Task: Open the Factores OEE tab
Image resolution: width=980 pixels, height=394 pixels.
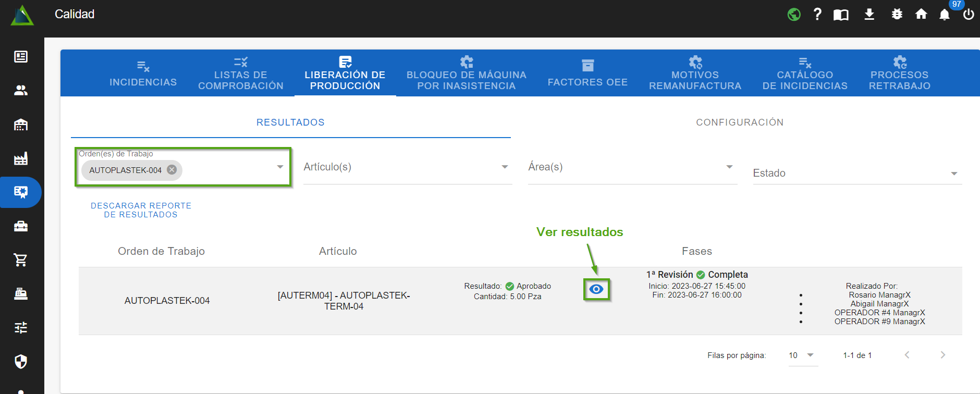Action: click(587, 73)
